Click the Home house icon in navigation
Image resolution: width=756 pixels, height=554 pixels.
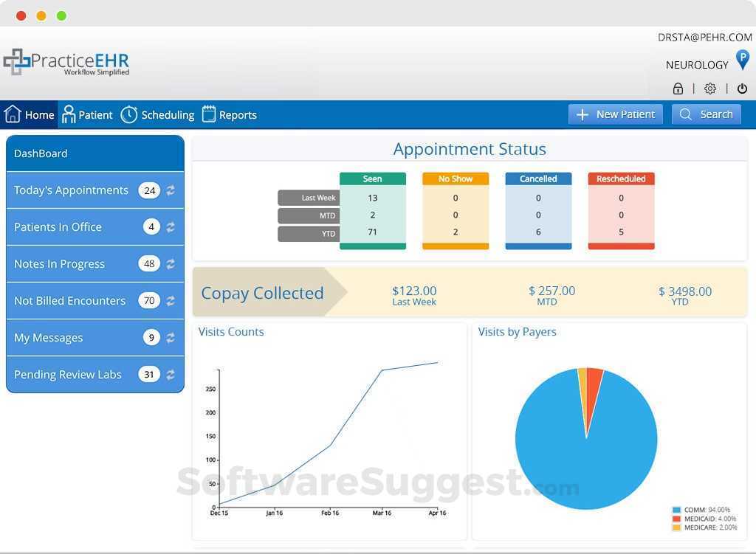[x=12, y=114]
